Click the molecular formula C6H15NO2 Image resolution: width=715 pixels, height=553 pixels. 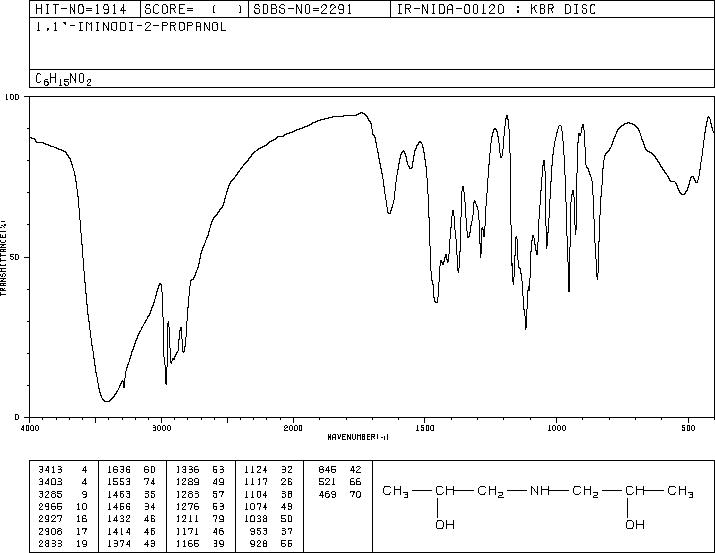(63, 79)
